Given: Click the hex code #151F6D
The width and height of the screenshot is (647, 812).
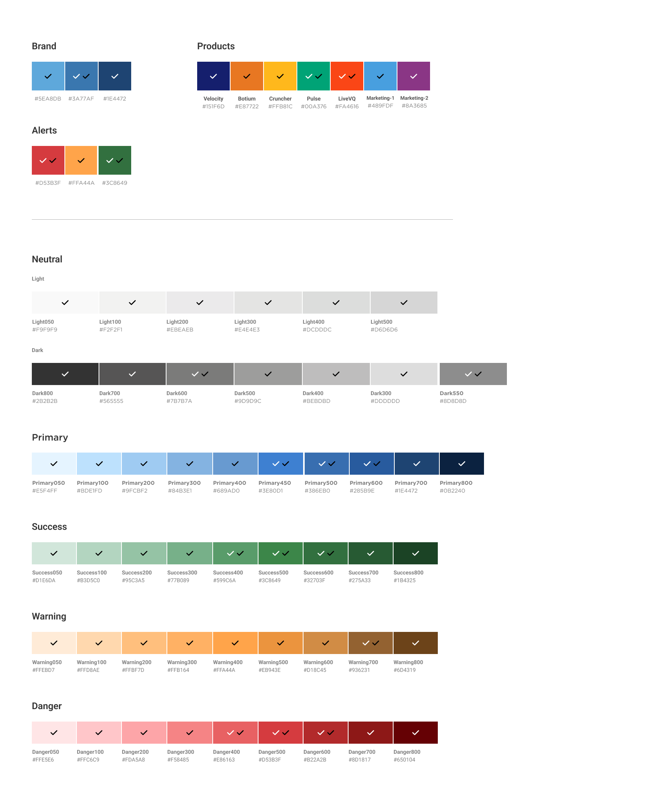Looking at the screenshot, I should tap(213, 106).
